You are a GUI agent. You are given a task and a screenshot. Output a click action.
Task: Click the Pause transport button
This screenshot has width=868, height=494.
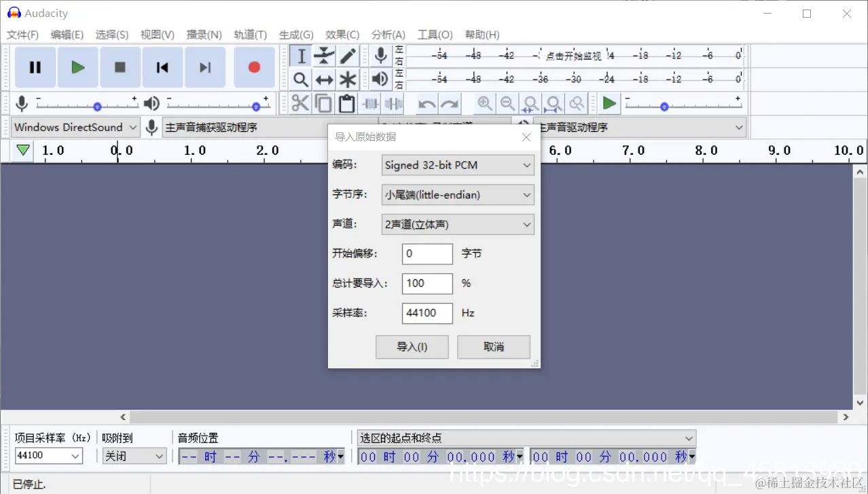[x=35, y=67]
